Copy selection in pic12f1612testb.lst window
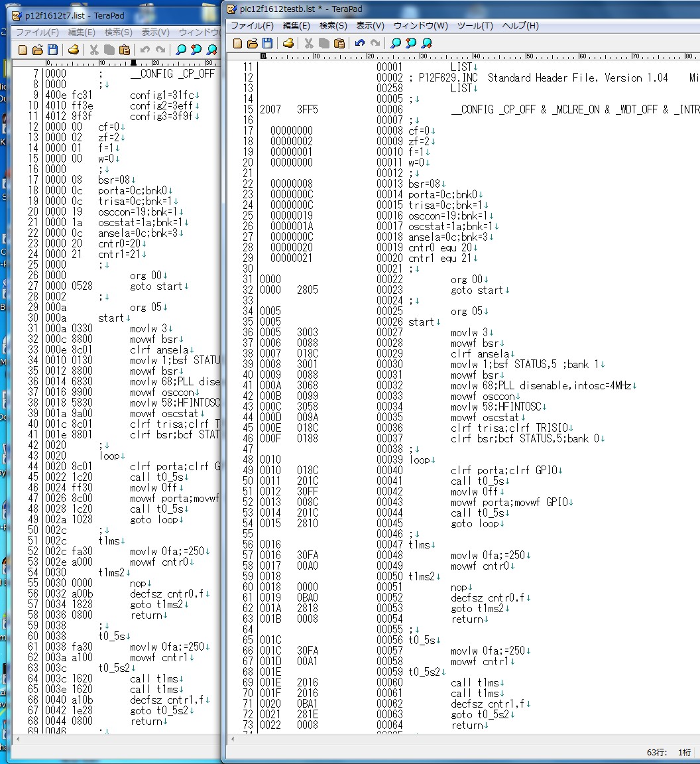 pos(324,43)
